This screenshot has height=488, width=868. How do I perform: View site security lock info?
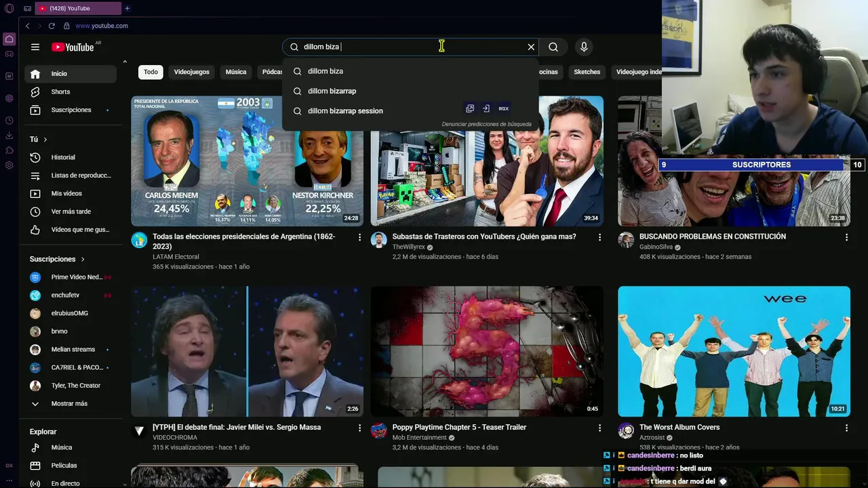tap(66, 26)
